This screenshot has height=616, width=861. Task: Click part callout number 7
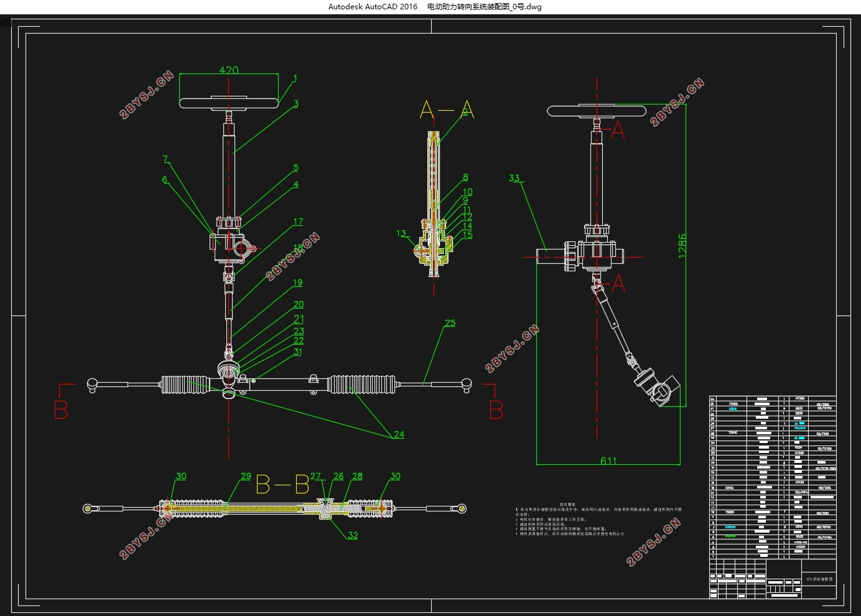tap(165, 159)
